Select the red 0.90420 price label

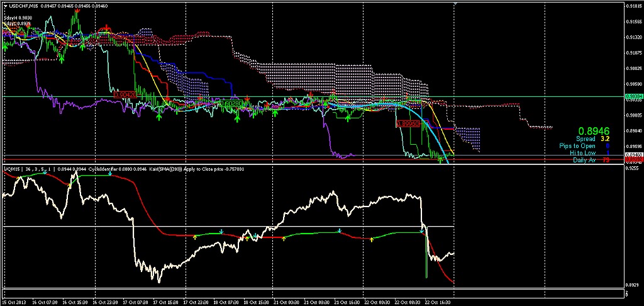click(x=125, y=94)
